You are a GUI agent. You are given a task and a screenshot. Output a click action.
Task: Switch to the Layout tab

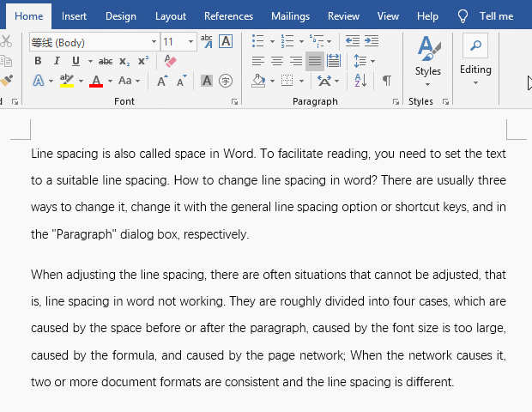click(171, 16)
